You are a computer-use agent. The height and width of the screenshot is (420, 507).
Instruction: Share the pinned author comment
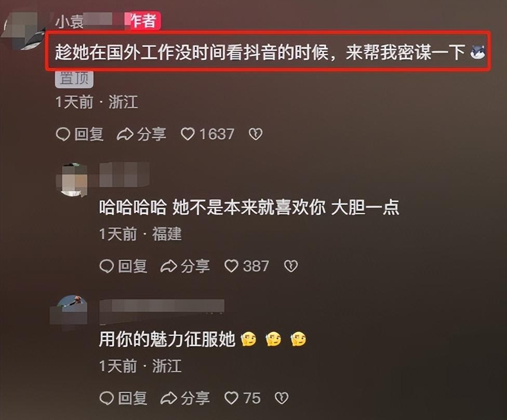(142, 134)
